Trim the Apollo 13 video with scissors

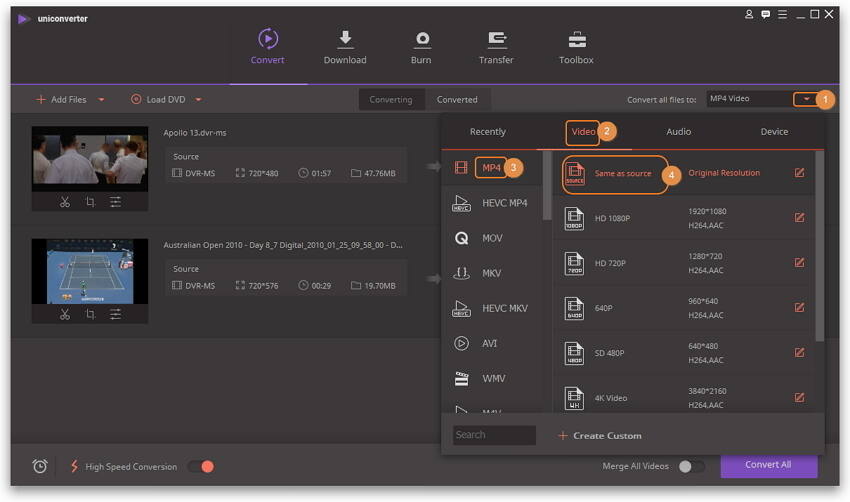tap(65, 202)
